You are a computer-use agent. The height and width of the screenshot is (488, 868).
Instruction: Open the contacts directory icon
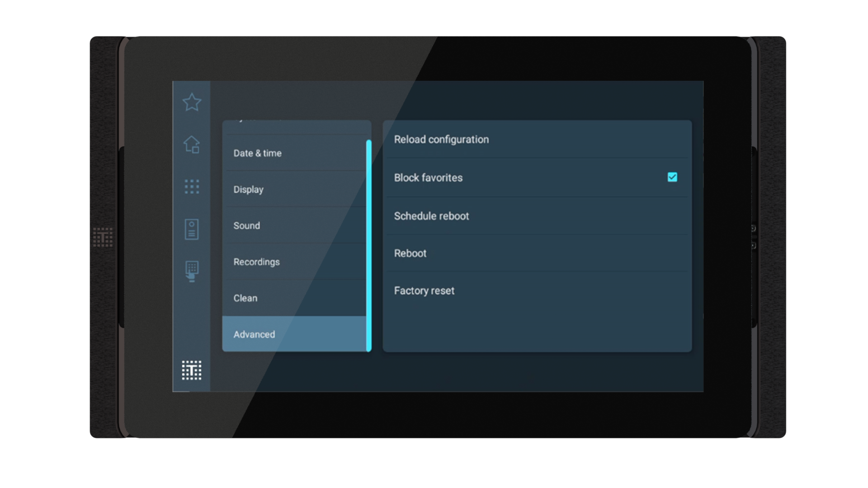[192, 229]
